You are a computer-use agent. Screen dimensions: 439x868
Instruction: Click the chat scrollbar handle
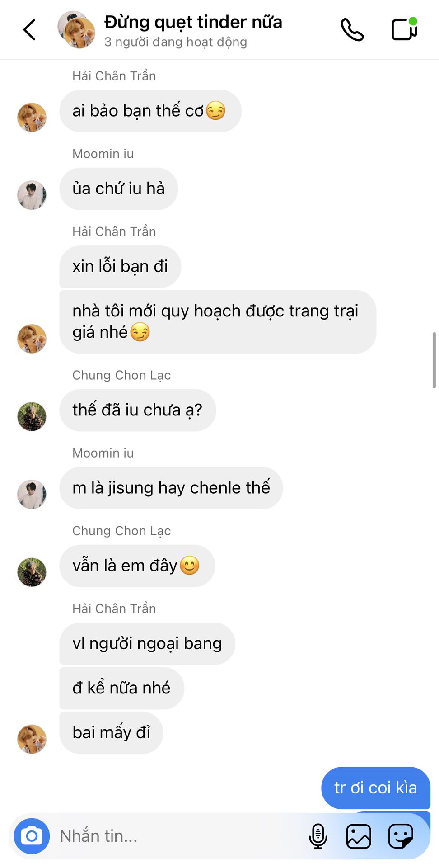point(434,360)
